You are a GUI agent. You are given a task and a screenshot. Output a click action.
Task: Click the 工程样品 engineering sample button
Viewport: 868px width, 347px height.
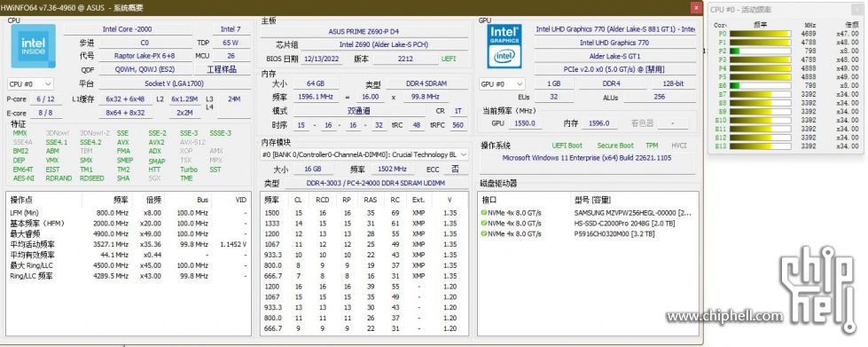click(x=222, y=69)
